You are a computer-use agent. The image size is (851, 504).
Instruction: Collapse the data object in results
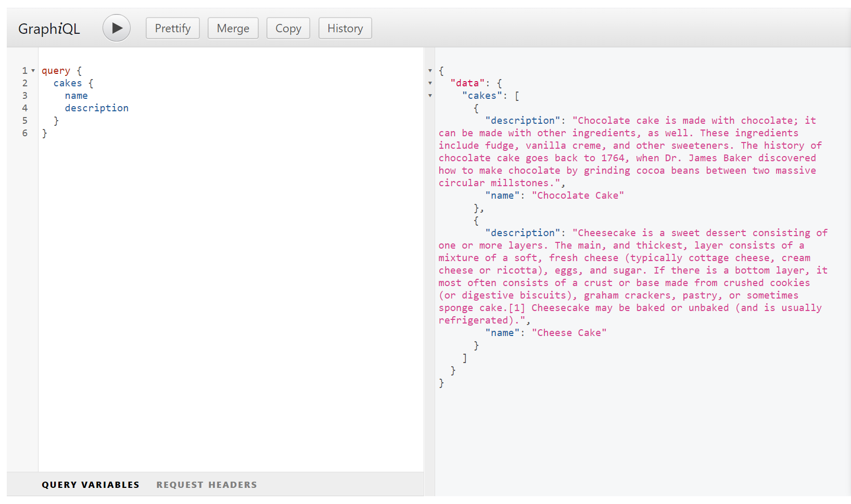[x=430, y=83]
